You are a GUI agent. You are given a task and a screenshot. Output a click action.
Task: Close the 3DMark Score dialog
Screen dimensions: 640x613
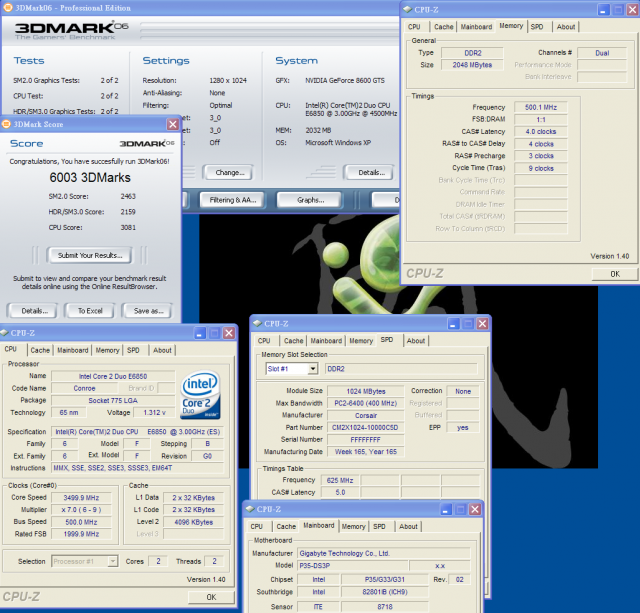point(173,124)
